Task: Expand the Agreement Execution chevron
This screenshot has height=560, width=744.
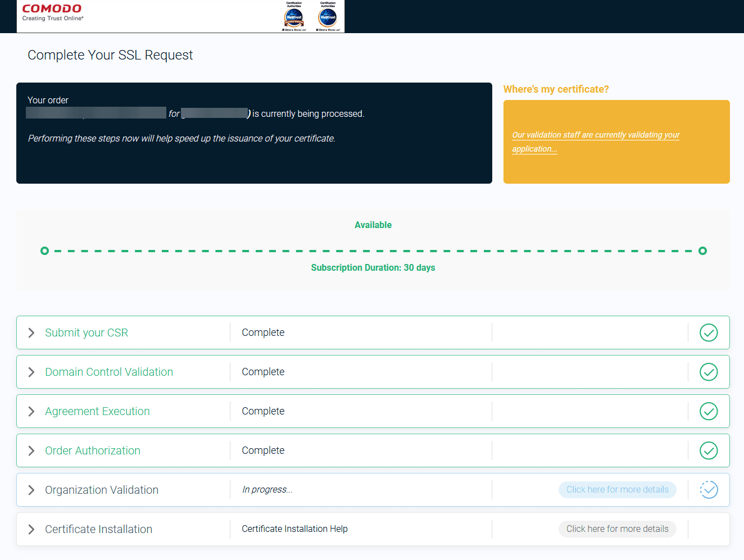Action: [31, 411]
